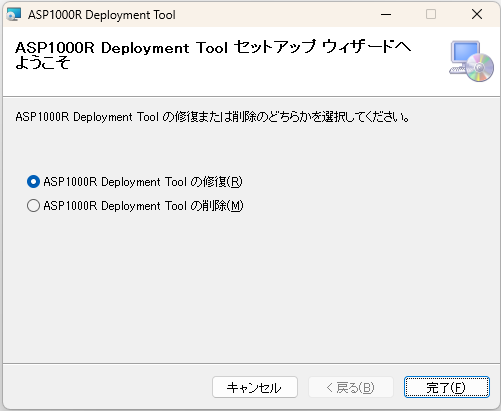501x411 pixels.
Task: Click the ASP1000R Deployment Tool title bar text
Action: click(102, 15)
